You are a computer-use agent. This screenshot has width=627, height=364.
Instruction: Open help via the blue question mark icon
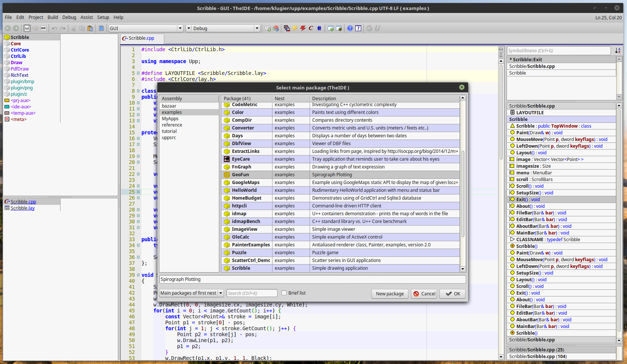click(x=350, y=28)
